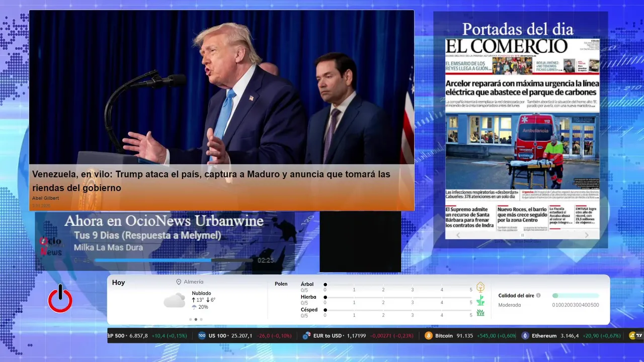The image size is (644, 362).
Task: Click the Calidad del aire label
Action: [516, 296]
